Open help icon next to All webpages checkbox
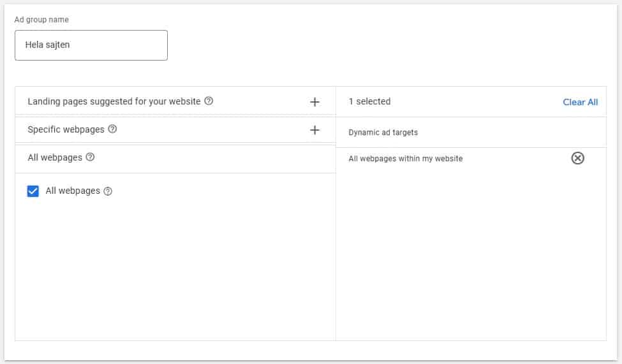This screenshot has height=364, width=622. click(x=108, y=191)
